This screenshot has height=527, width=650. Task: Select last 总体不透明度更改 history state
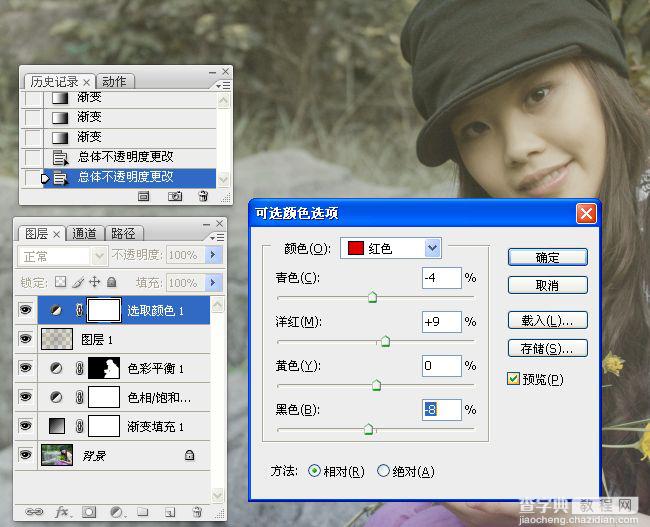point(129,177)
